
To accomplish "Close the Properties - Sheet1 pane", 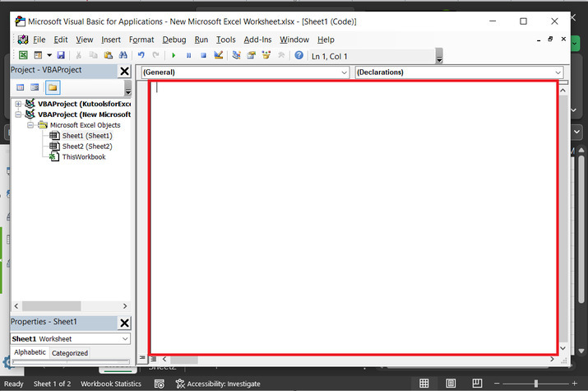I will [x=124, y=323].
